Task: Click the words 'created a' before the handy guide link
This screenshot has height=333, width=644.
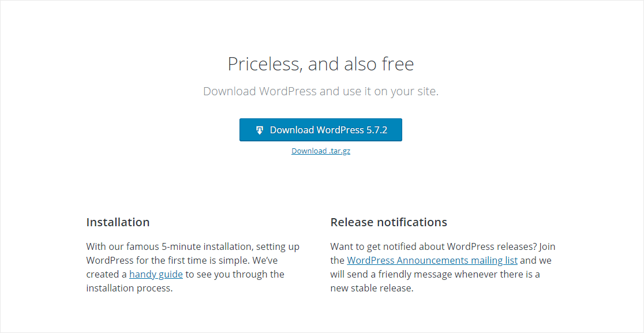Action: click(106, 274)
